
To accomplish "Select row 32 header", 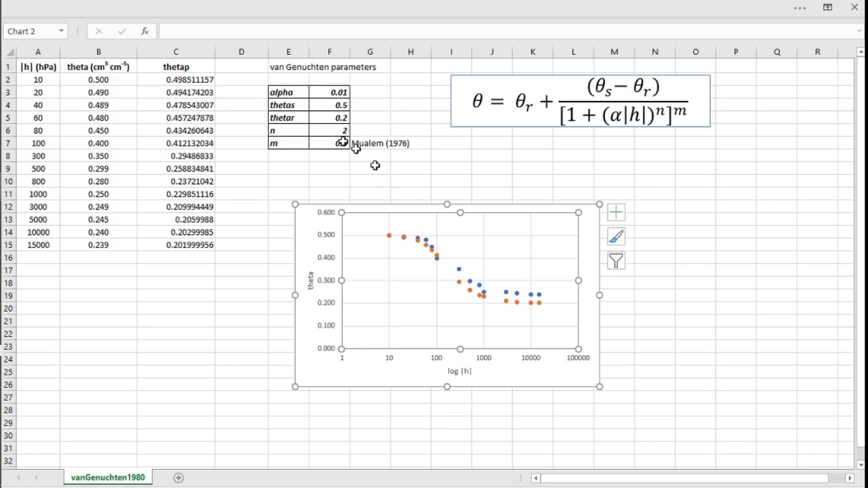I will [x=8, y=461].
